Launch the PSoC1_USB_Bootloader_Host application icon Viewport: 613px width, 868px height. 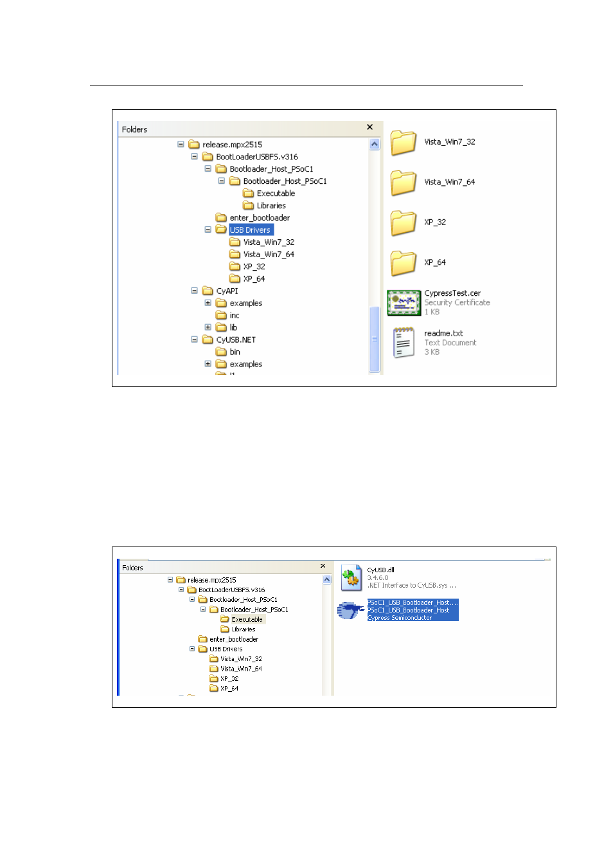[x=351, y=610]
